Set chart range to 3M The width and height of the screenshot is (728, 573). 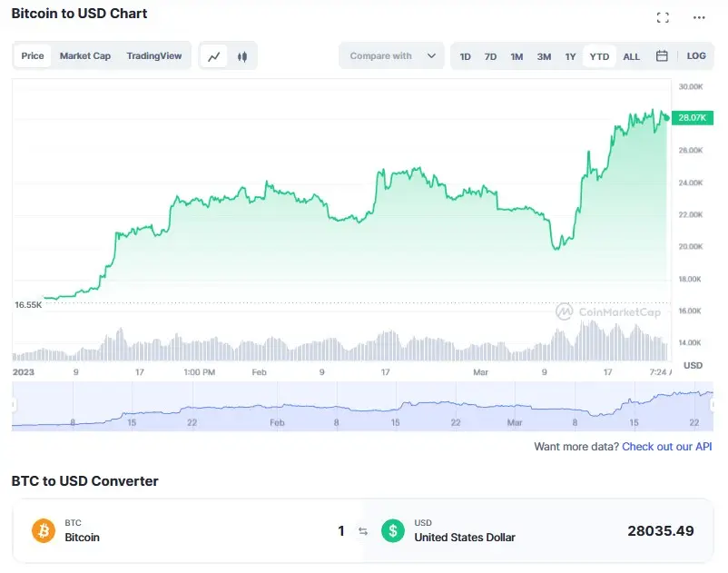[x=544, y=56]
